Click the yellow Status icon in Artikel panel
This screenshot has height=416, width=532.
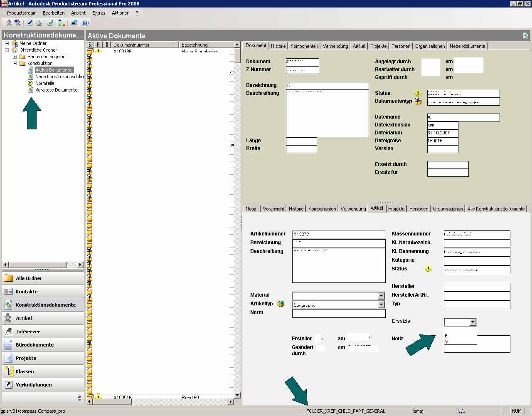[x=429, y=269]
